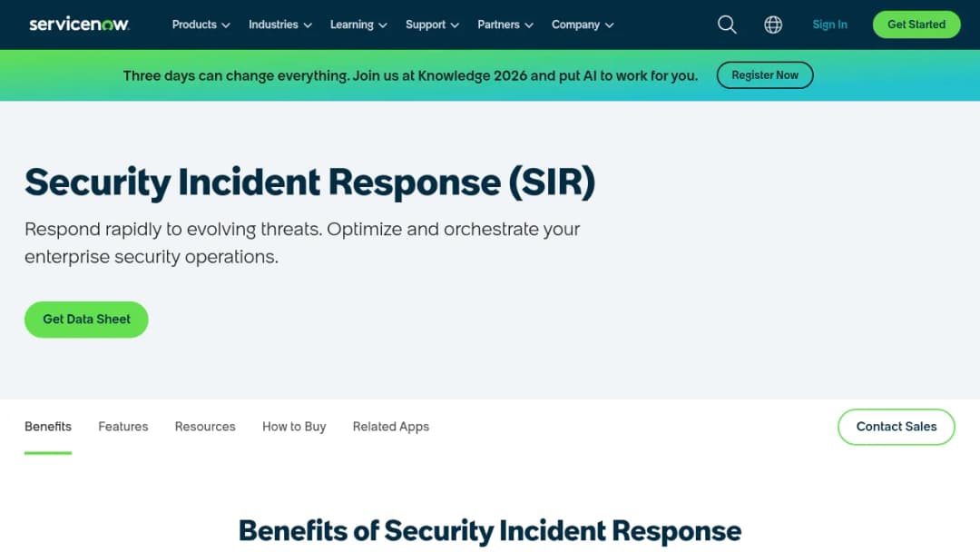
Task: Click the Knowledge 2026 banner text
Action: point(410,75)
